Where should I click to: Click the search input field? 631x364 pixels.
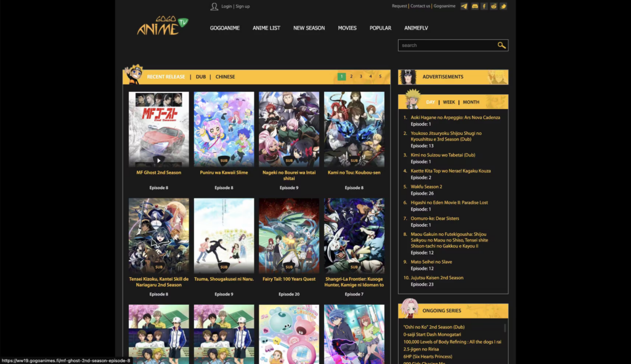447,46
